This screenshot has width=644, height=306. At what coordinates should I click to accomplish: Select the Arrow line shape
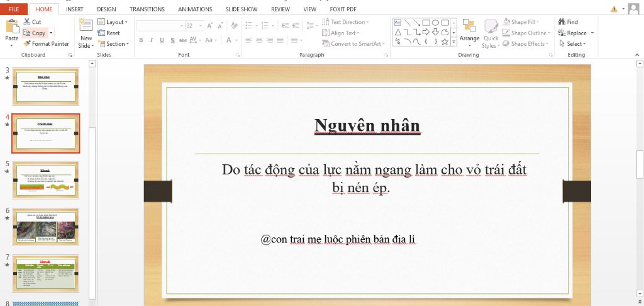416,22
